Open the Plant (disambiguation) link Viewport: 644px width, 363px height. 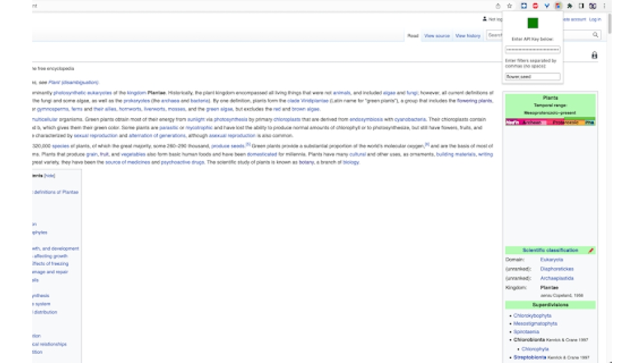73,83
